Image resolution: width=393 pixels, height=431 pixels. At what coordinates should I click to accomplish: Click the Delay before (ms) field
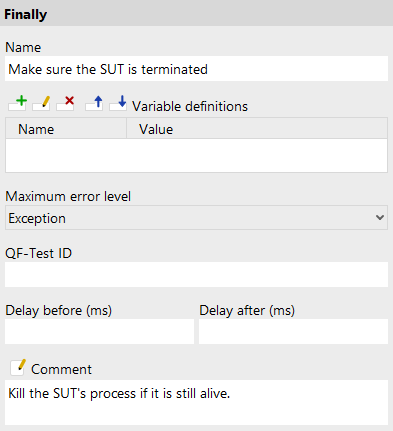(x=99, y=331)
